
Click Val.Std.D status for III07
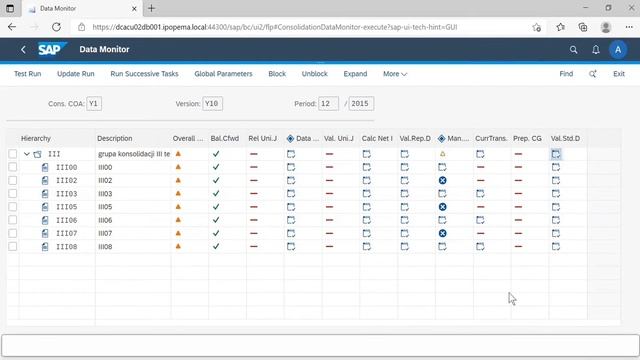point(556,233)
